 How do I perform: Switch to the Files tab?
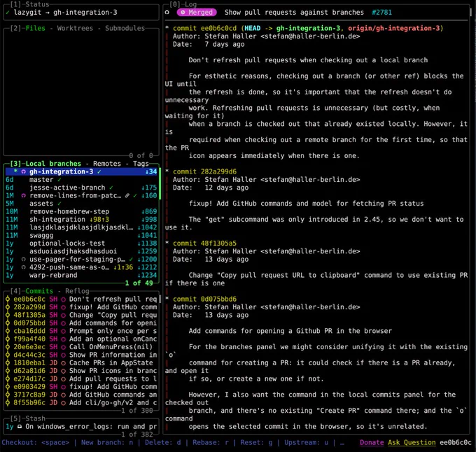point(35,28)
